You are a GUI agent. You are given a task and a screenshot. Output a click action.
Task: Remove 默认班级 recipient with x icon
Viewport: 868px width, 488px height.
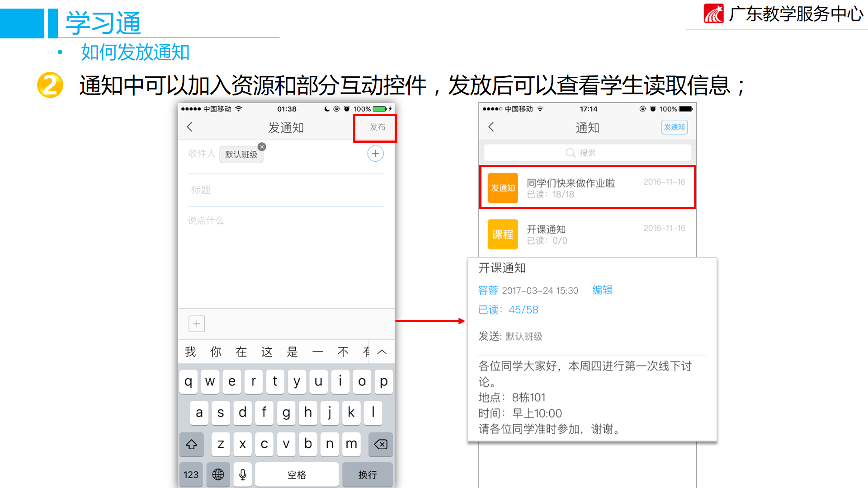262,147
